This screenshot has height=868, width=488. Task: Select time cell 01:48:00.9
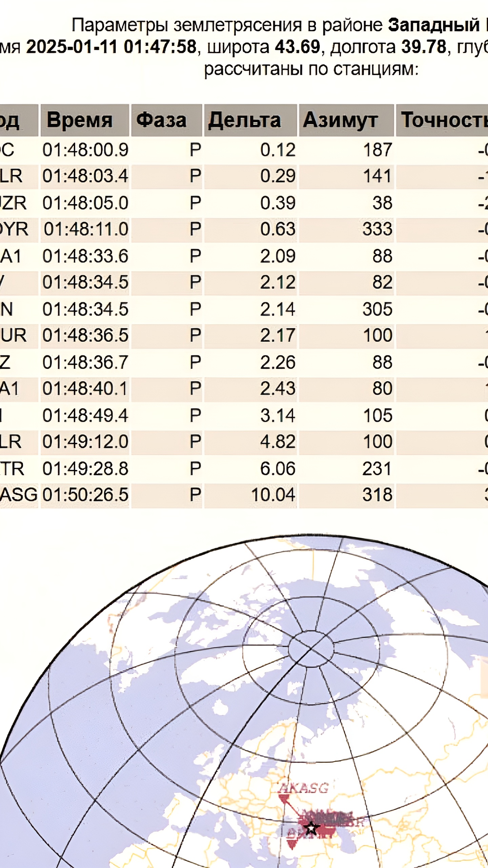(85, 150)
